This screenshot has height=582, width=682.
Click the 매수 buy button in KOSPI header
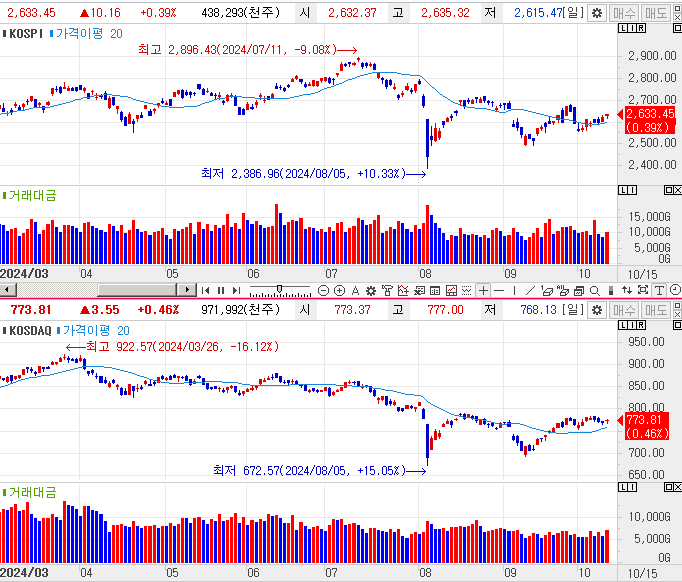pyautogui.click(x=624, y=13)
